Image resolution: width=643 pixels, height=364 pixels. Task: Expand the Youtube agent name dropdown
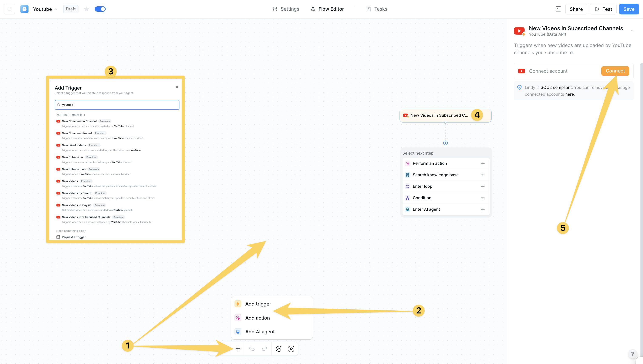tap(56, 9)
